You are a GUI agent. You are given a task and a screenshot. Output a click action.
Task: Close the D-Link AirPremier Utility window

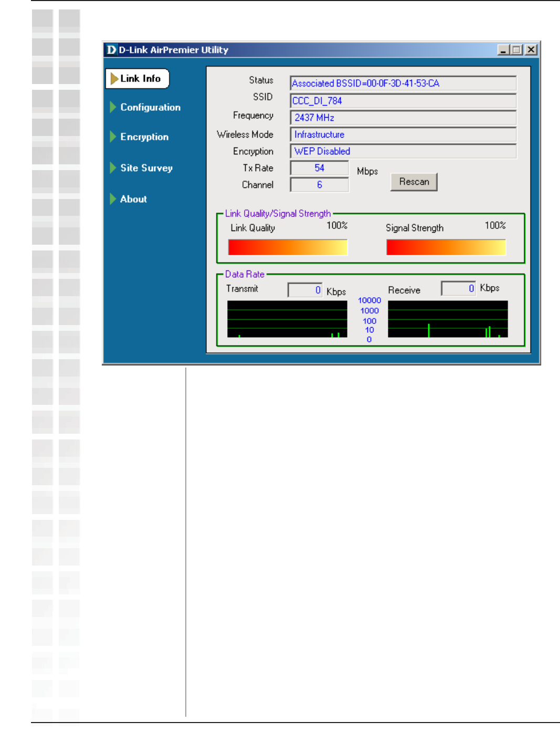pyautogui.click(x=531, y=50)
